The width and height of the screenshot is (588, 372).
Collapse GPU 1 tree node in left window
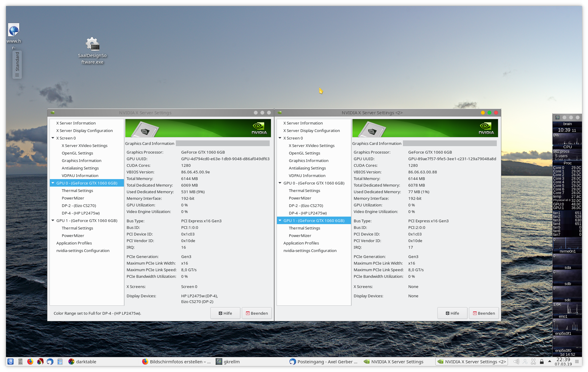pos(53,220)
